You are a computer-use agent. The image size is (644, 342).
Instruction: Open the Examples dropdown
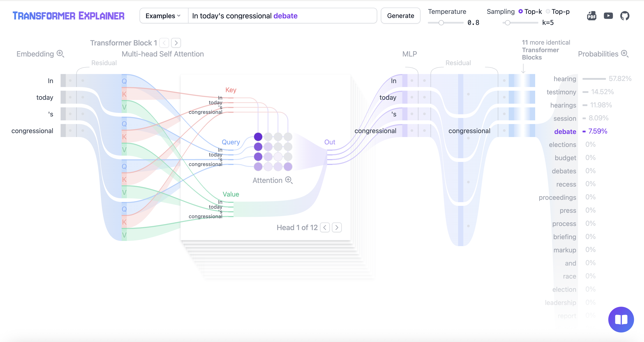point(163,16)
